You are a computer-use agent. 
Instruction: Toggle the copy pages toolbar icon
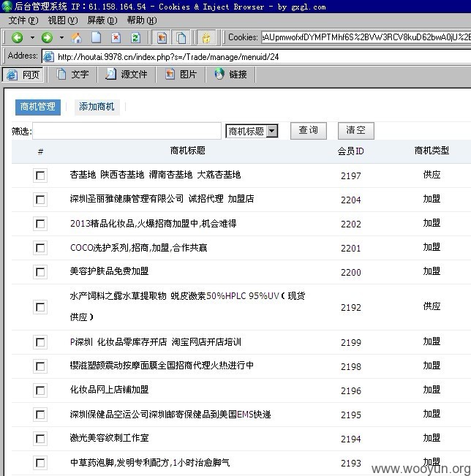point(181,37)
